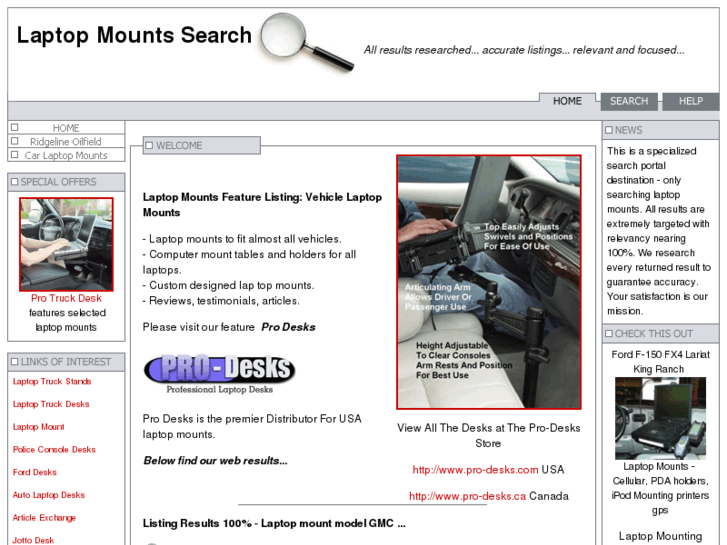The width and height of the screenshot is (727, 545).
Task: Open the Pro Truck Desk thumbnail image
Action: [66, 244]
